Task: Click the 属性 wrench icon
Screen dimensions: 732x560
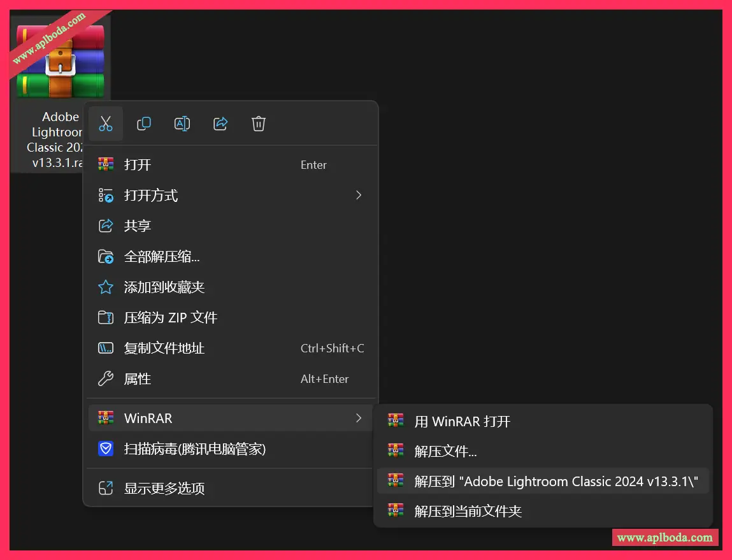Action: pos(106,379)
